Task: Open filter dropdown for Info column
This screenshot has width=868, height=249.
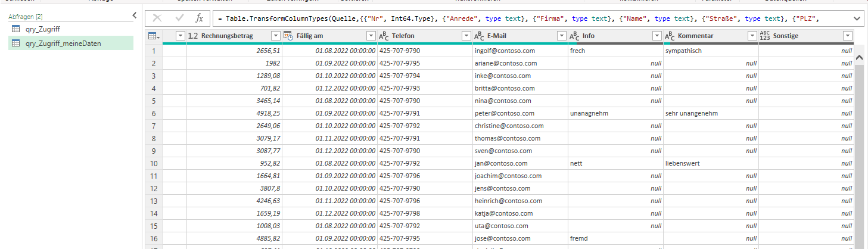Action: [x=657, y=36]
